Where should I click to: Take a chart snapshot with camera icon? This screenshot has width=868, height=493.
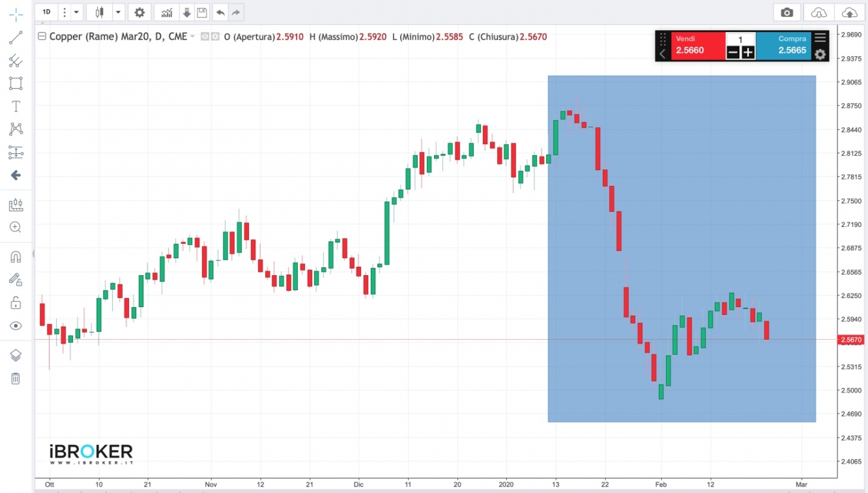point(787,12)
